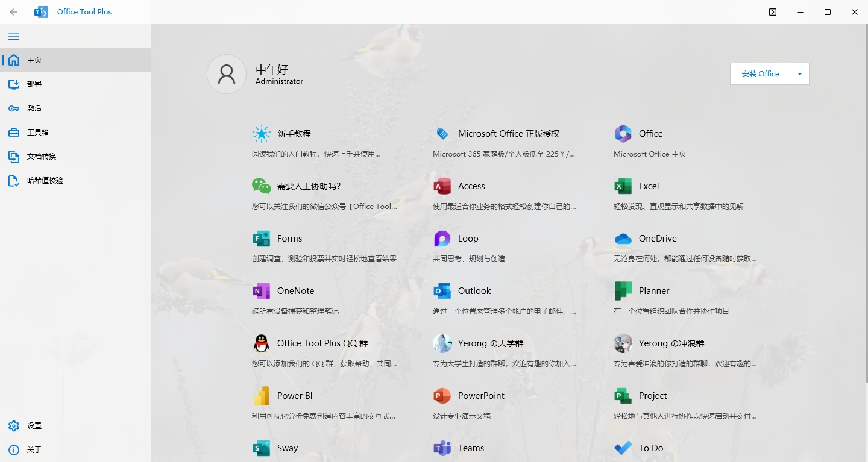
Task: Open the 新手教程 starburst icon
Action: click(x=262, y=134)
